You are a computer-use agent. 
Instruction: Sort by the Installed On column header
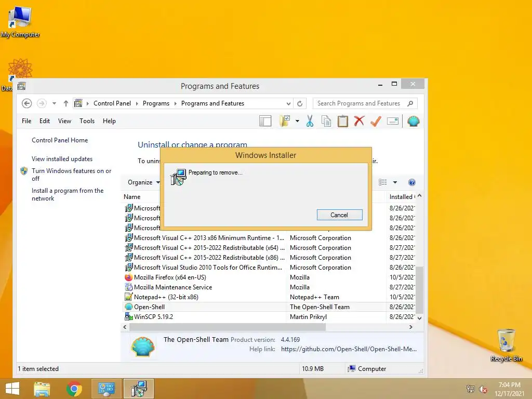click(402, 197)
